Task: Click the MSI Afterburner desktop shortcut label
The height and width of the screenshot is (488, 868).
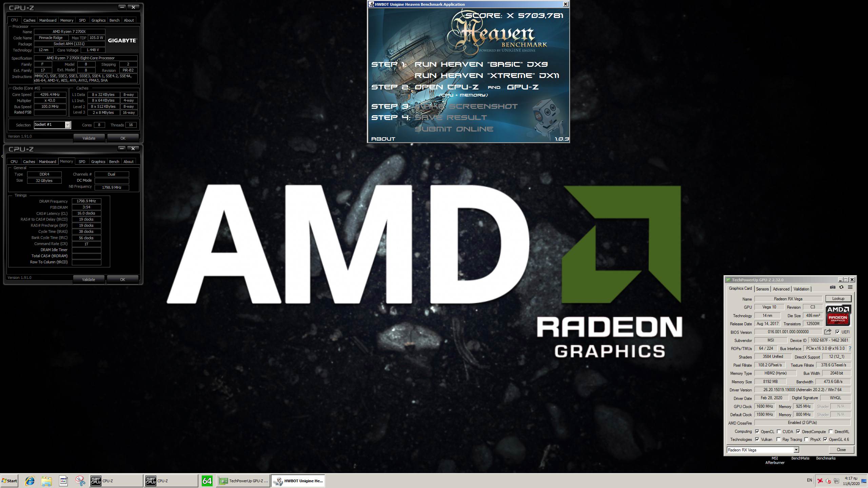Action: click(x=775, y=460)
